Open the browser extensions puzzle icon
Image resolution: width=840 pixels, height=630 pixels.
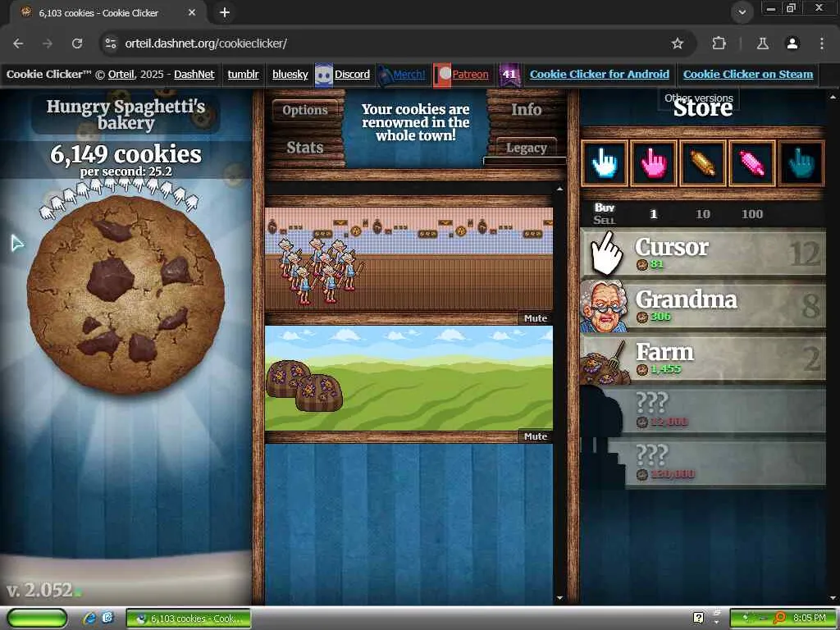719,43
